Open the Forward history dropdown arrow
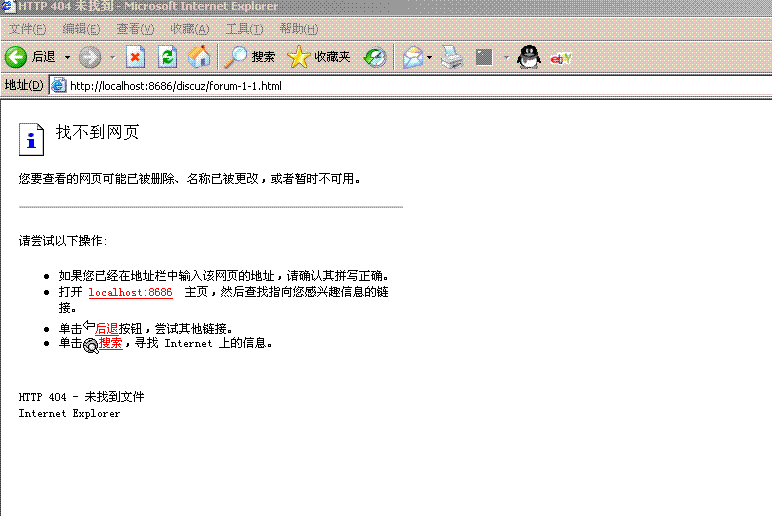772x516 pixels. pyautogui.click(x=113, y=58)
